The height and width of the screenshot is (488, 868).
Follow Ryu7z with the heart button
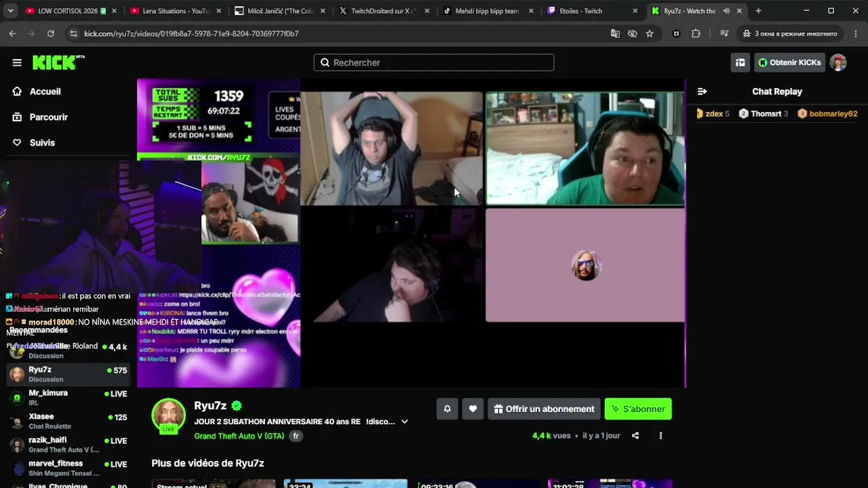point(473,409)
